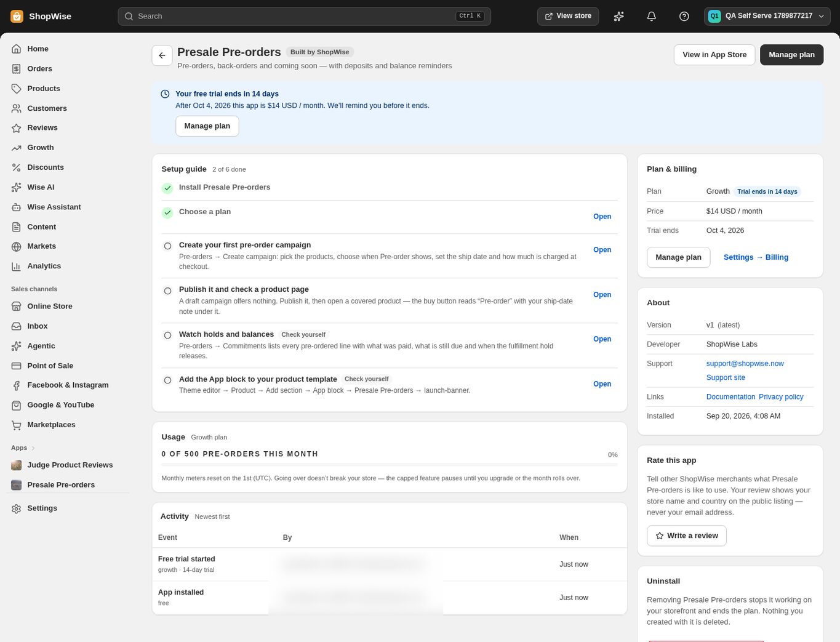Mark Create your first pre-order campaign done

[167, 246]
